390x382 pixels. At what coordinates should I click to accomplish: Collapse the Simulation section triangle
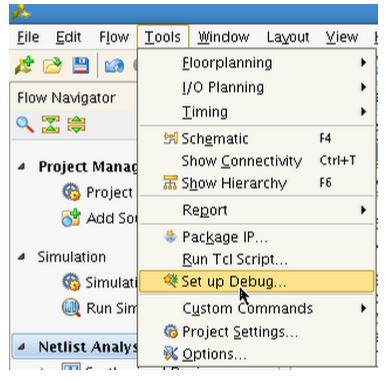click(x=22, y=256)
